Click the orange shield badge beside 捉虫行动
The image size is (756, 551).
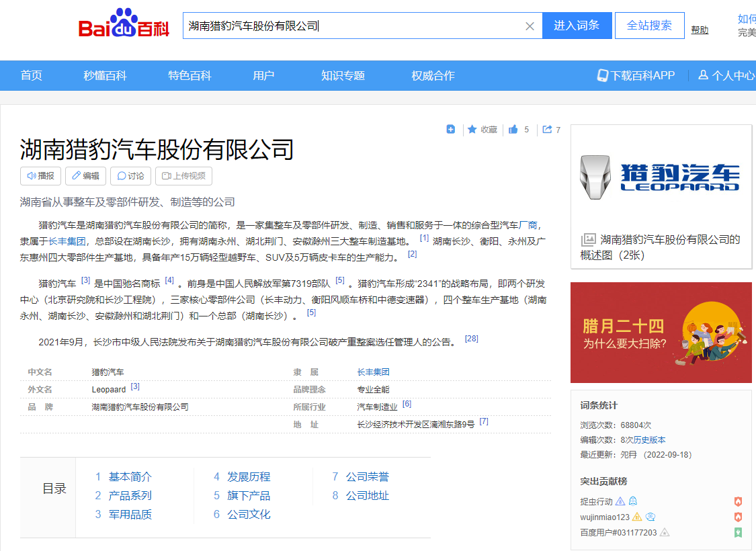point(738,502)
